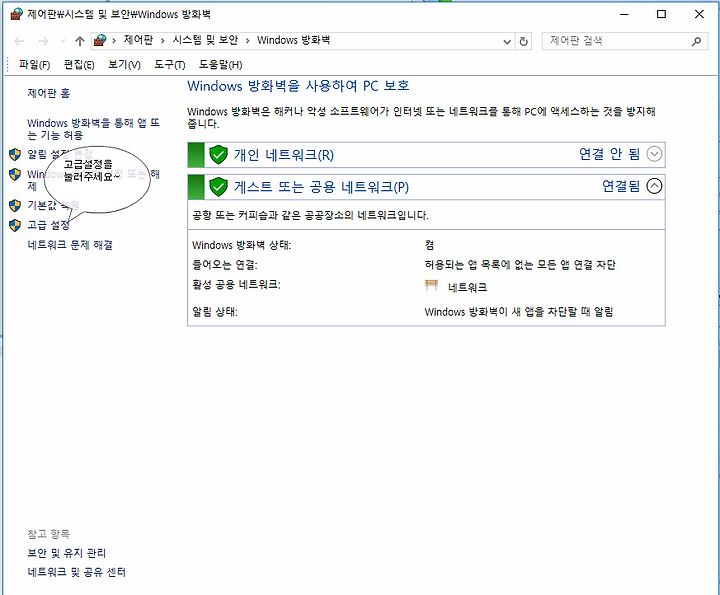Click the search magnifier icon
720x595 pixels.
696,41
